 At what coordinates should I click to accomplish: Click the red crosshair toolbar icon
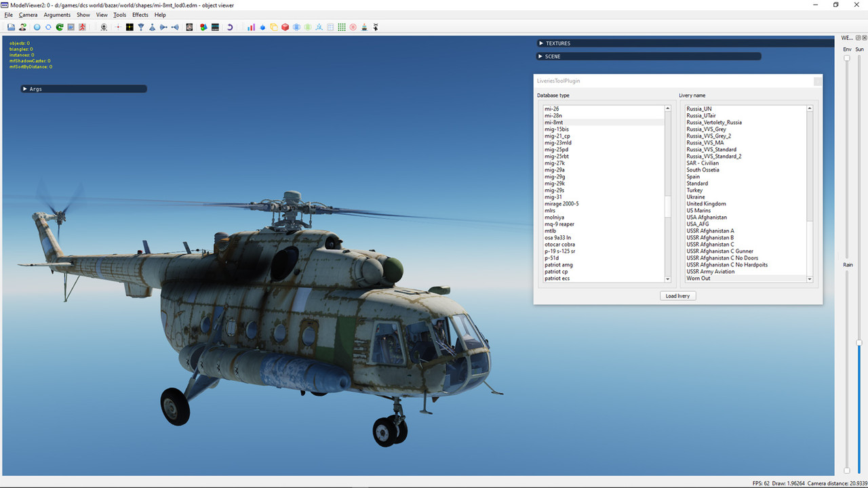[118, 27]
